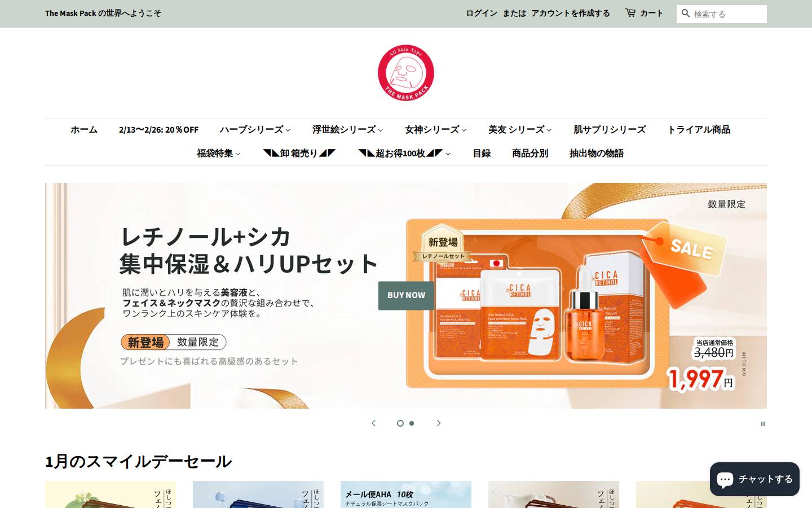This screenshot has height=508, width=812.
Task: Expand 浮世絵シリーズ dropdown
Action: [x=347, y=130]
